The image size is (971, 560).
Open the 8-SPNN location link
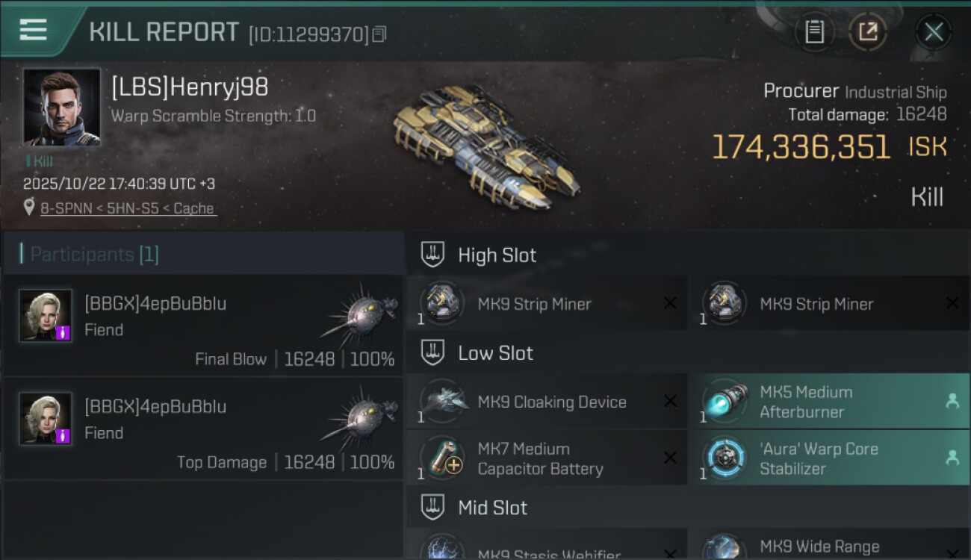pos(128,208)
